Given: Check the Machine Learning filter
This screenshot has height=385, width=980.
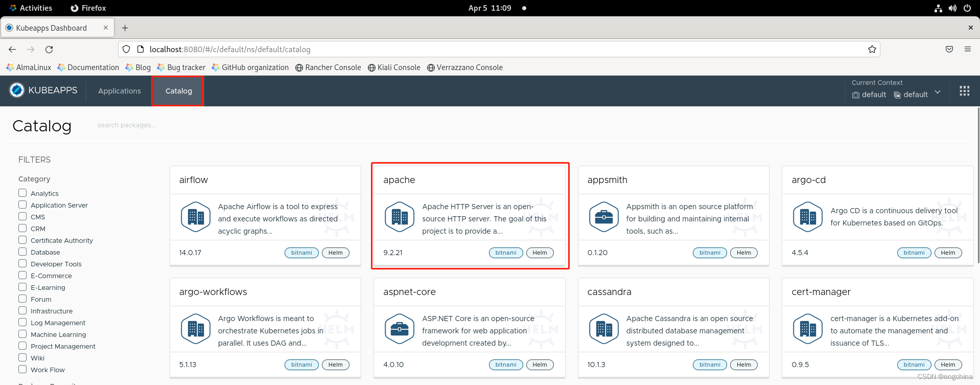Looking at the screenshot, I should (22, 334).
